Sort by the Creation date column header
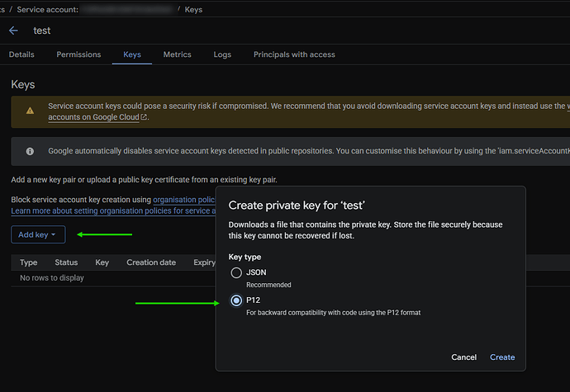The width and height of the screenshot is (570, 392). 150,262
